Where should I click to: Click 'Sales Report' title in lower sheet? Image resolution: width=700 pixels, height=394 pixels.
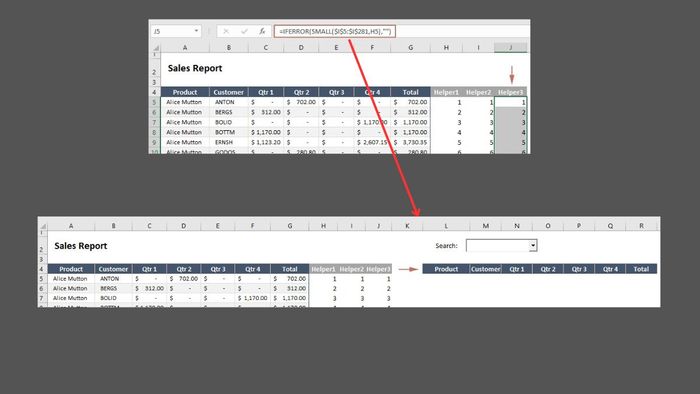[80, 246]
